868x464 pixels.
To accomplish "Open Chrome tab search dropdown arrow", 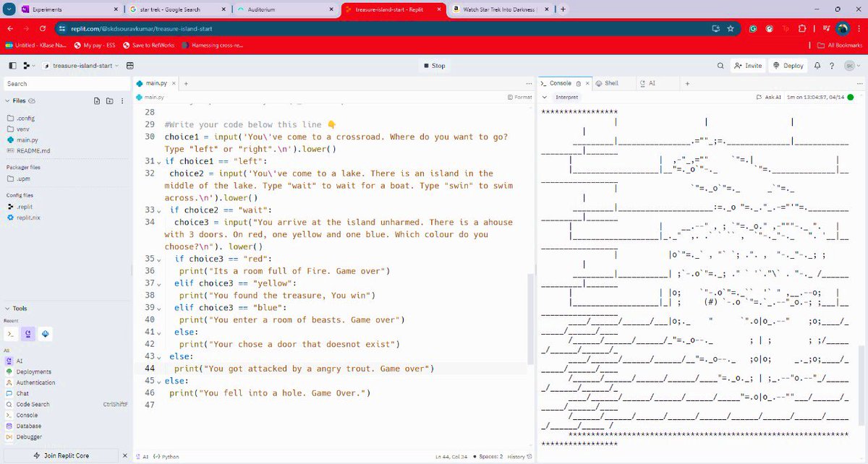I will [x=9, y=9].
